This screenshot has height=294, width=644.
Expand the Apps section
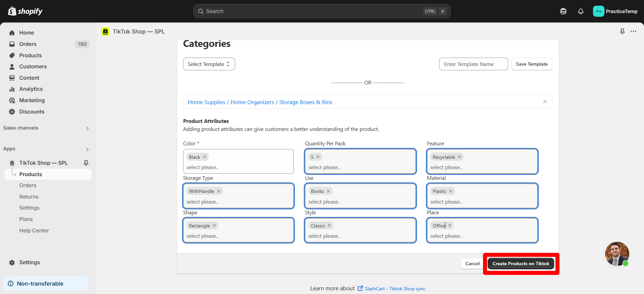coord(87,149)
